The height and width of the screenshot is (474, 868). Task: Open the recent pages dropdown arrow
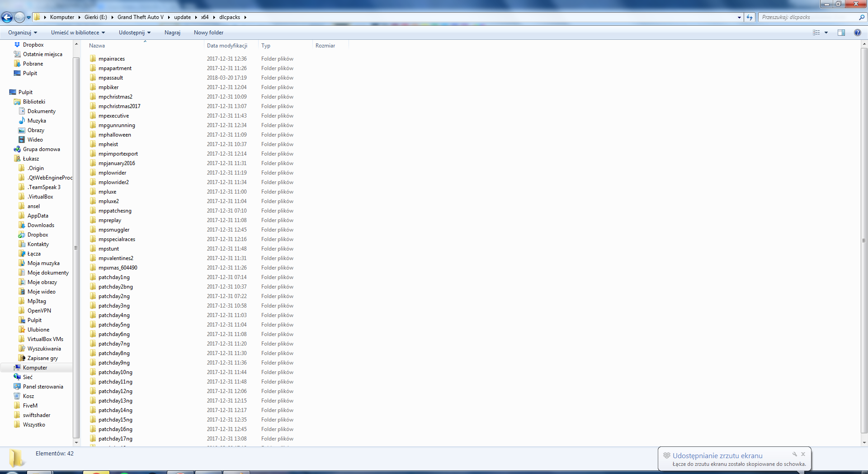pos(28,17)
